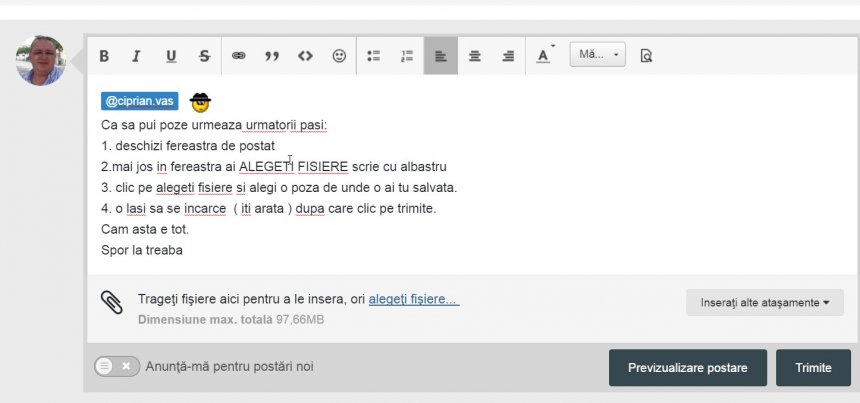Toggle bold formatting in the editor
Viewport: 860px width, 403px height.
(104, 56)
